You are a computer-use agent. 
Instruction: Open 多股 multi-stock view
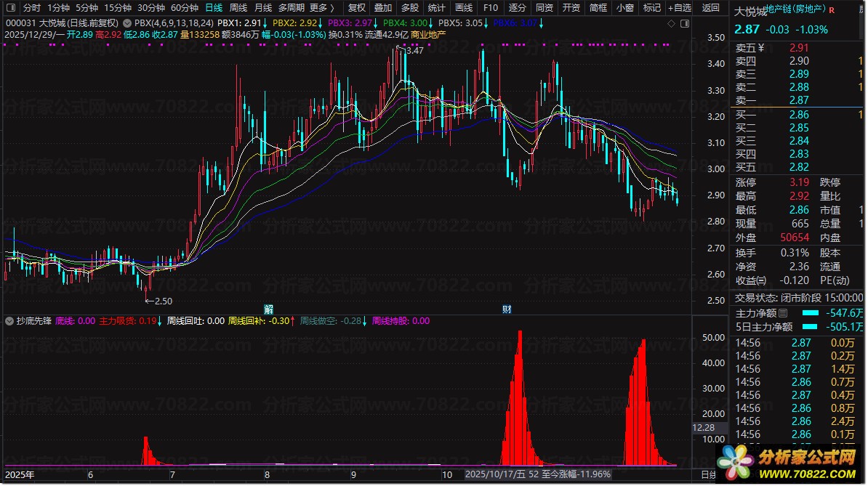point(409,8)
